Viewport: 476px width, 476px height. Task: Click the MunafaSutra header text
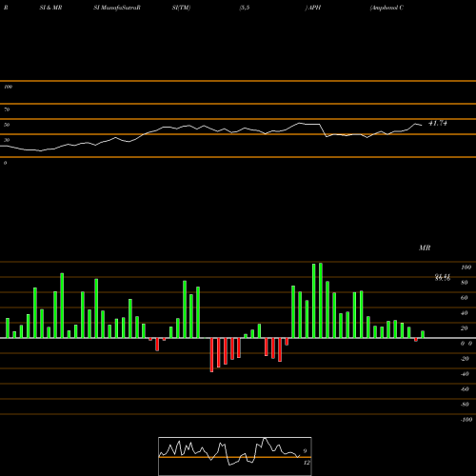click(117, 8)
